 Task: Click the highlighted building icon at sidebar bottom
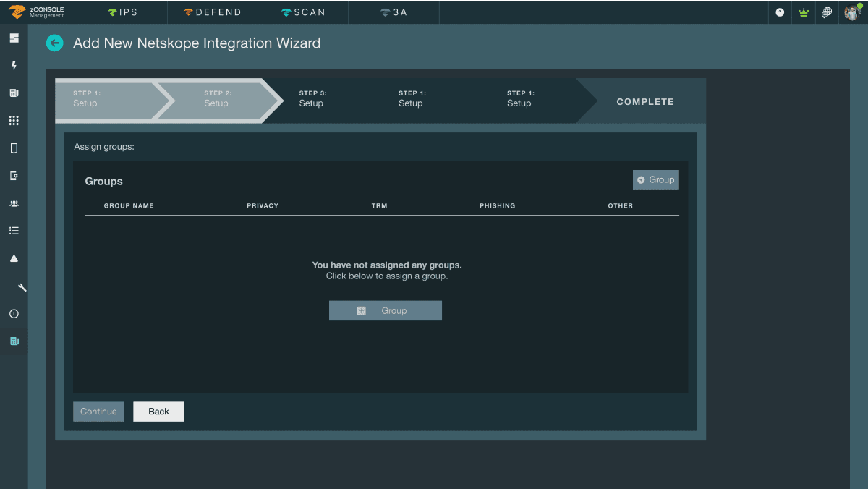(x=13, y=341)
